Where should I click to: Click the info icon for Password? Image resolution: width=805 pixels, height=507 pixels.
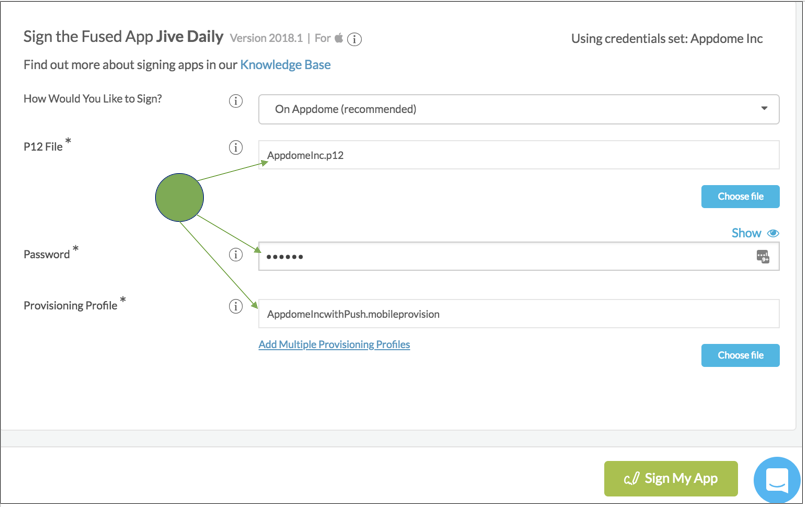[236, 255]
